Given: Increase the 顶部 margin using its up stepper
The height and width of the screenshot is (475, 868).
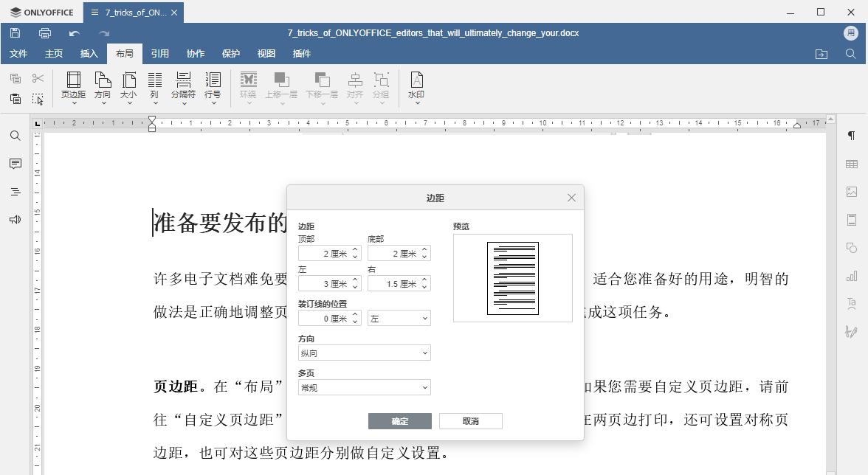Looking at the screenshot, I should coord(355,249).
